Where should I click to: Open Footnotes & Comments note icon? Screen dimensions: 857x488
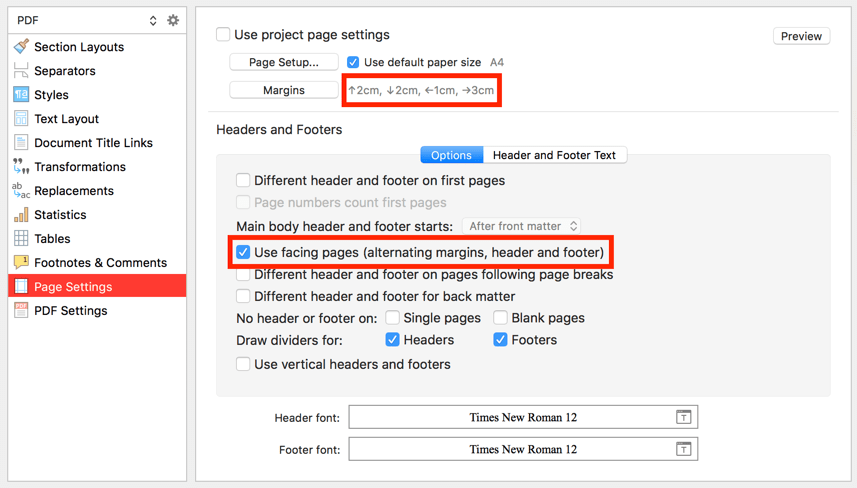click(21, 262)
